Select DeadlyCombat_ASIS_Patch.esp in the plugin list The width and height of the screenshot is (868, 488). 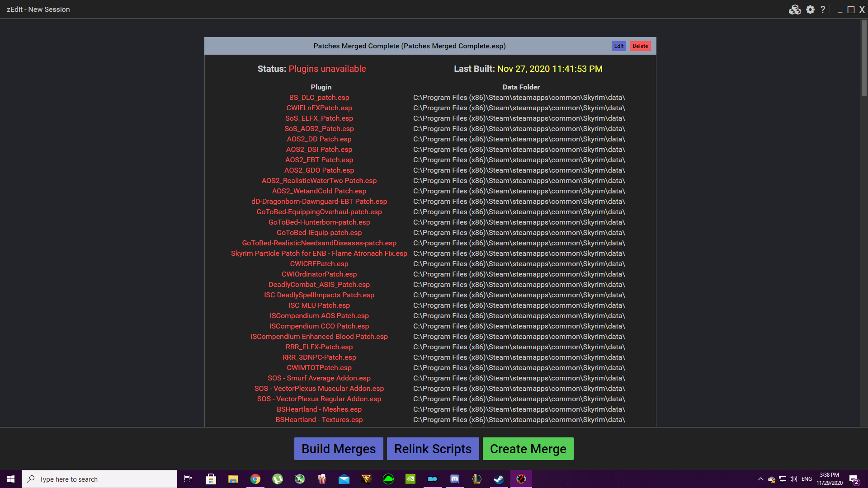tap(319, 285)
